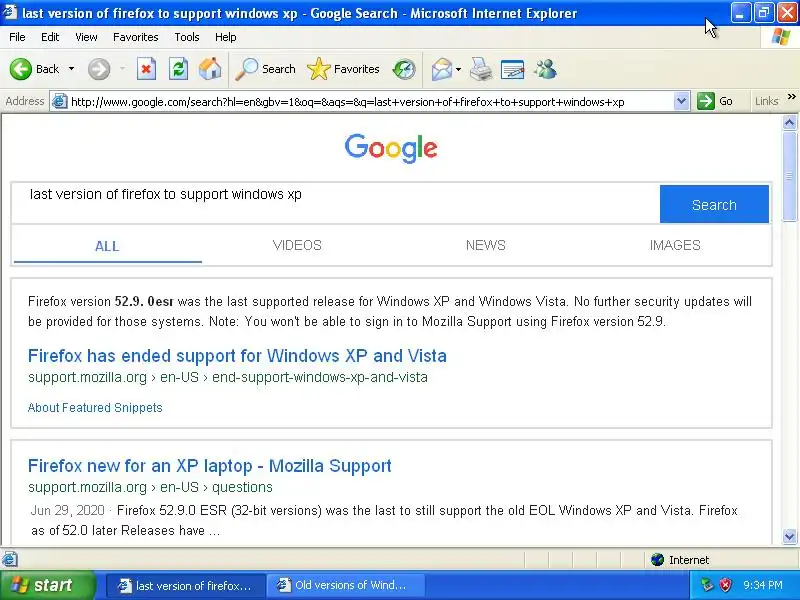The height and width of the screenshot is (600, 800).
Task: Click the security shield tray icon
Action: click(726, 585)
